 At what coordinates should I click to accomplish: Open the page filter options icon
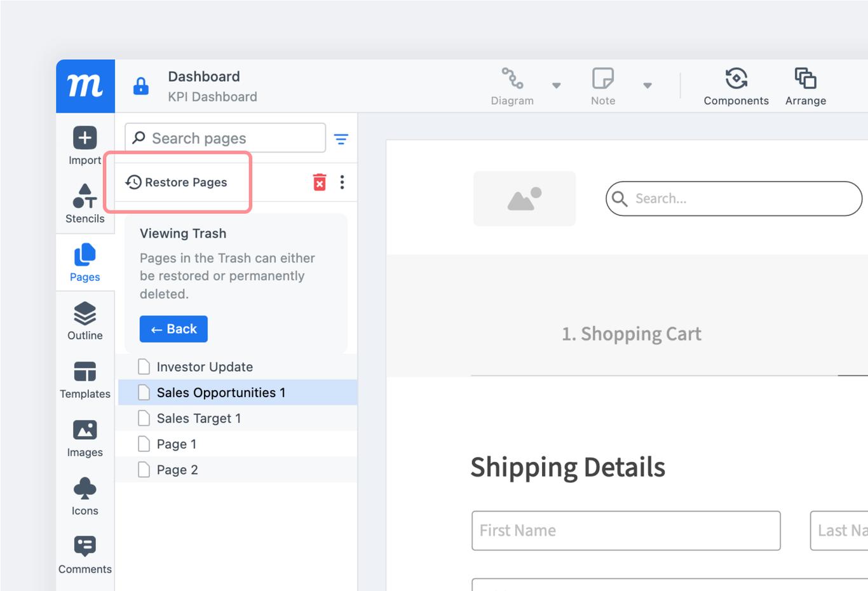point(341,139)
